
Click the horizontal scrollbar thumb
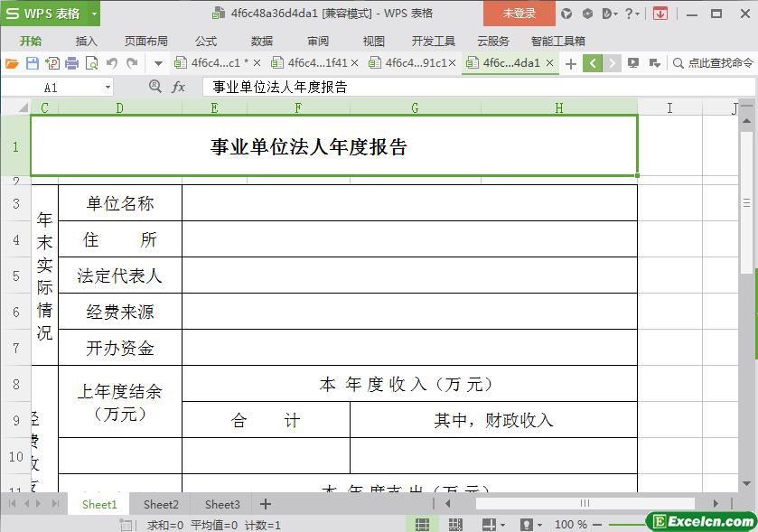(585, 503)
